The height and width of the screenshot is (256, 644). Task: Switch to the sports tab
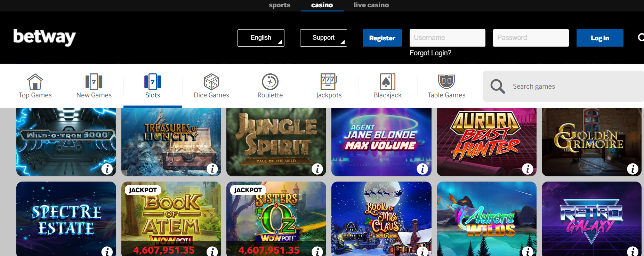click(x=280, y=5)
